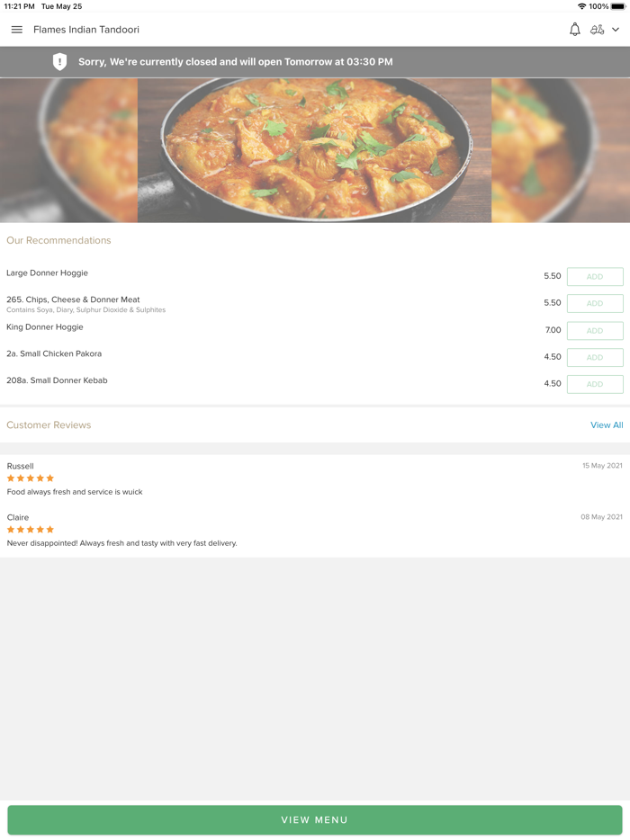This screenshot has width=630, height=840.
Task: Open the allergen information icon
Action: click(598, 29)
